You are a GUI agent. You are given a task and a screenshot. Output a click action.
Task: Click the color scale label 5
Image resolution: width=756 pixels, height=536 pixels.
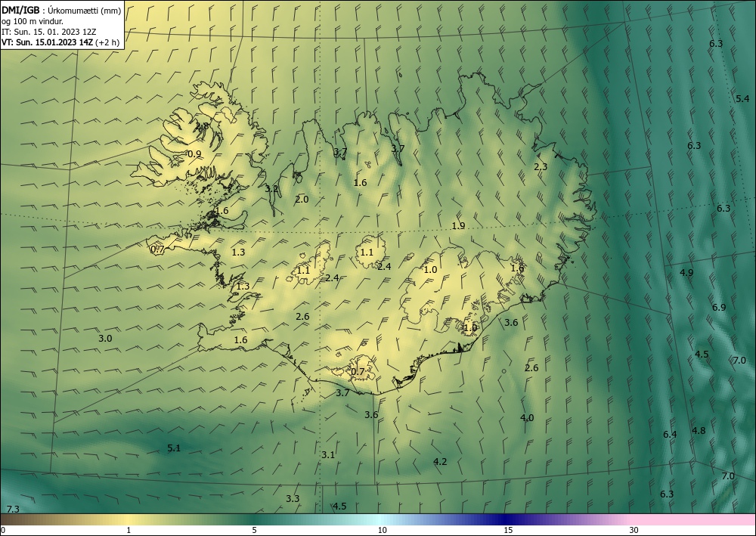coord(254,530)
